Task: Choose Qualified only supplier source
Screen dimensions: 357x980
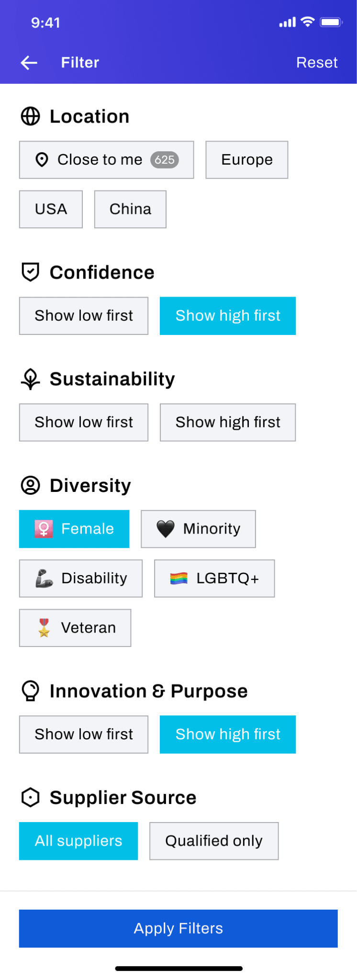Action: (x=214, y=841)
